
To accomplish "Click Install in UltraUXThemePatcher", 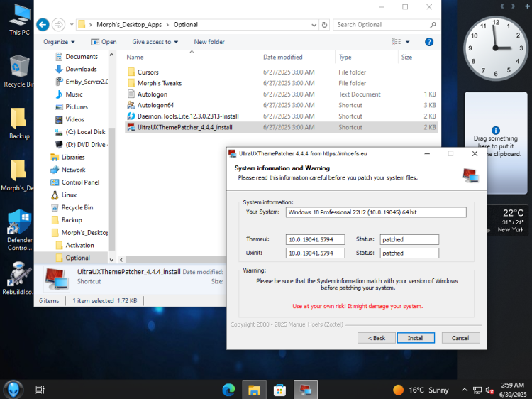I will (x=416, y=338).
